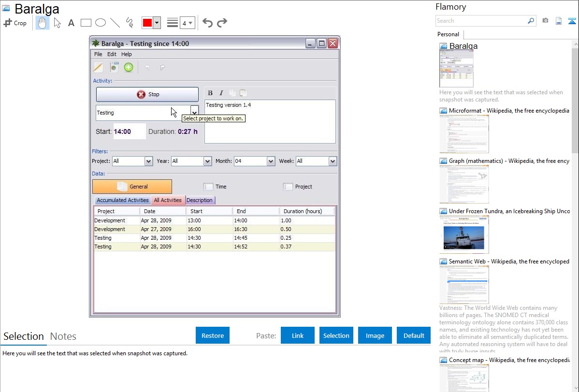
Task: Click the Start time field showing 14:00
Action: pyautogui.click(x=129, y=131)
